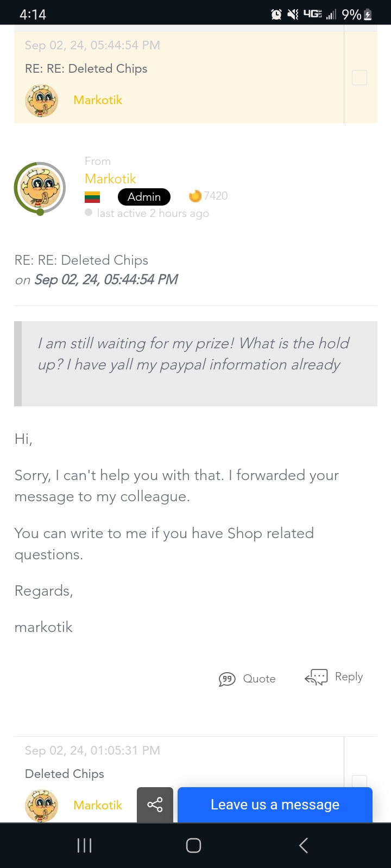The width and height of the screenshot is (391, 868).
Task: Tap avatar in Deleted Chips message row
Action: pos(41,805)
